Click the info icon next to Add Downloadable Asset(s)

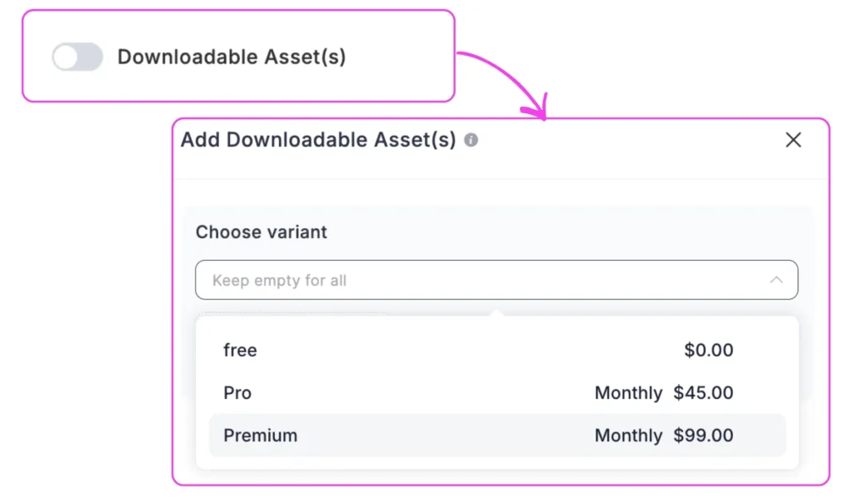coord(471,140)
